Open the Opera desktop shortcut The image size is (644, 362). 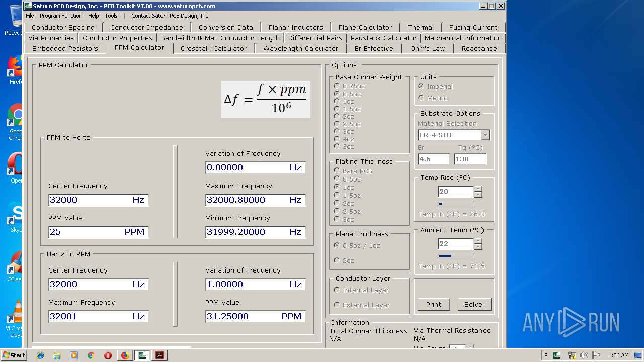(14, 167)
